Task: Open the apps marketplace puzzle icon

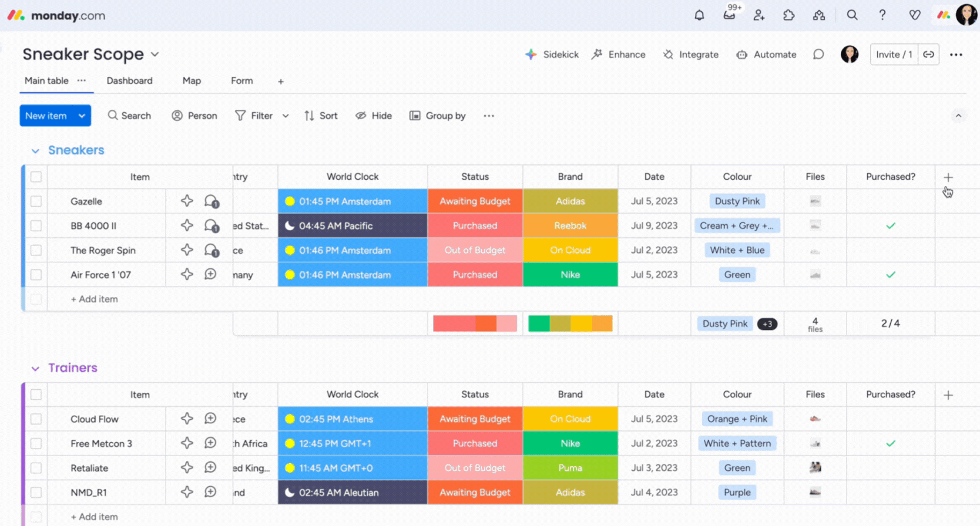Action: [x=789, y=15]
